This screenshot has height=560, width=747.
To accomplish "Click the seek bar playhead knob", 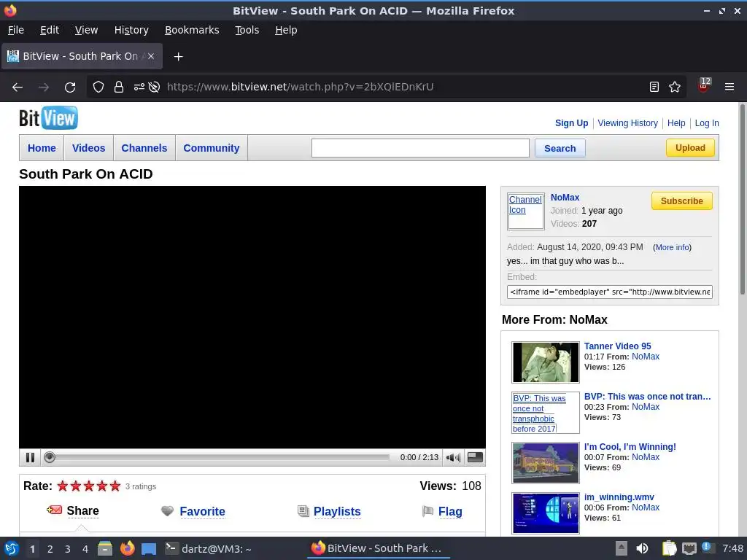I will click(50, 457).
